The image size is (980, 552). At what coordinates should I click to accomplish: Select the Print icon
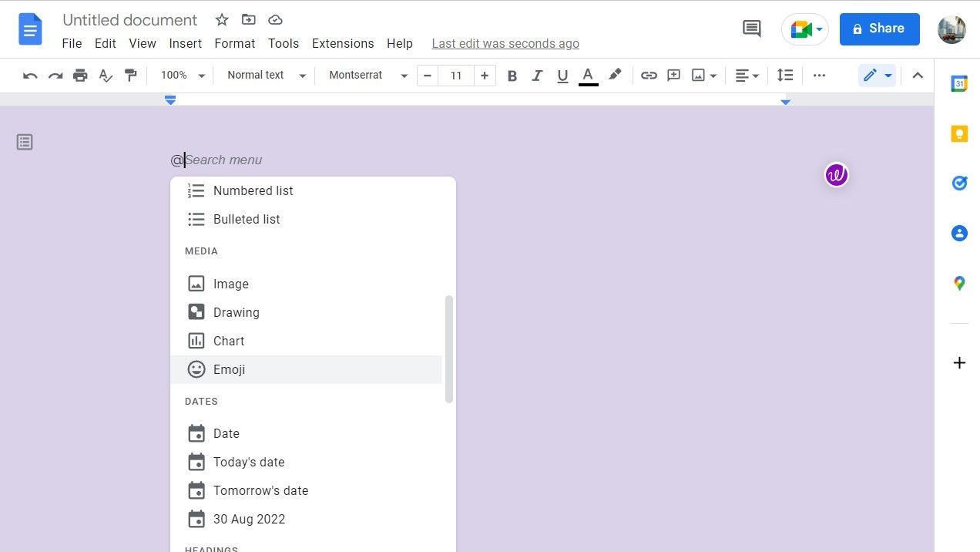pyautogui.click(x=80, y=75)
